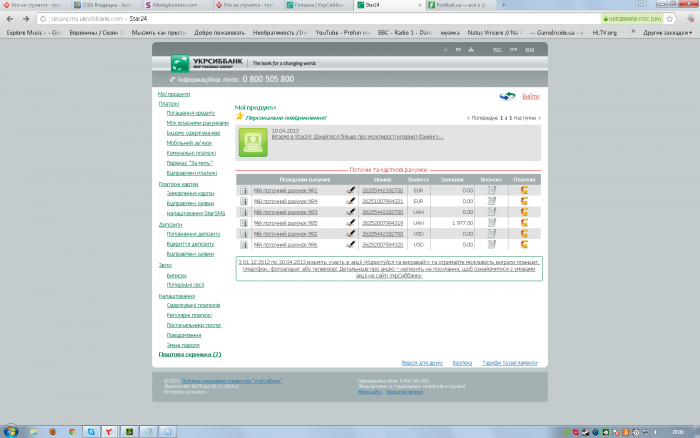The width and height of the screenshot is (700, 438).
Task: Edit alias pencil for рахунок №1
Action: tap(350, 191)
